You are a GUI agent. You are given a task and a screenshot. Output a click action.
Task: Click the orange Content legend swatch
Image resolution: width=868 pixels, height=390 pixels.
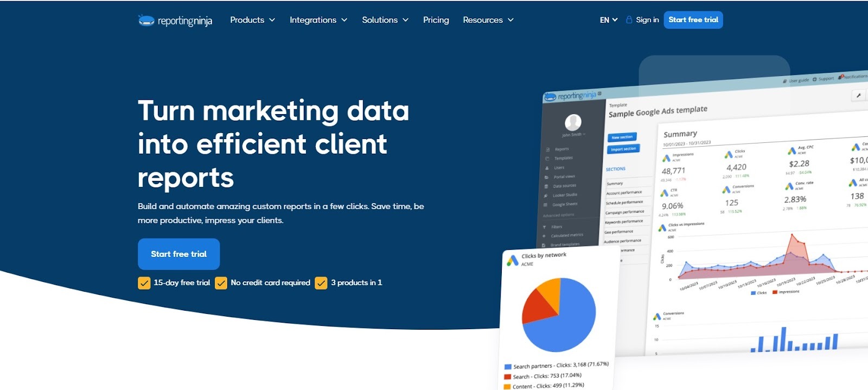click(507, 387)
